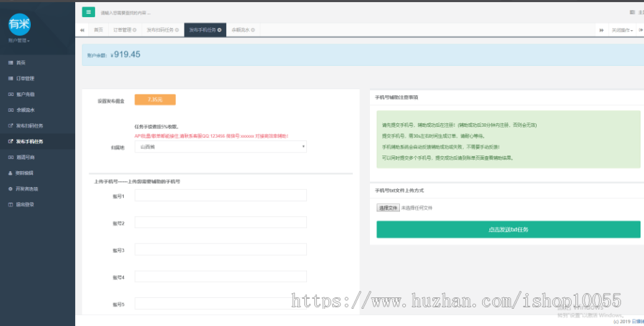This screenshot has height=326, width=644.
Task: Click the top-right header icon
Action: point(632,12)
